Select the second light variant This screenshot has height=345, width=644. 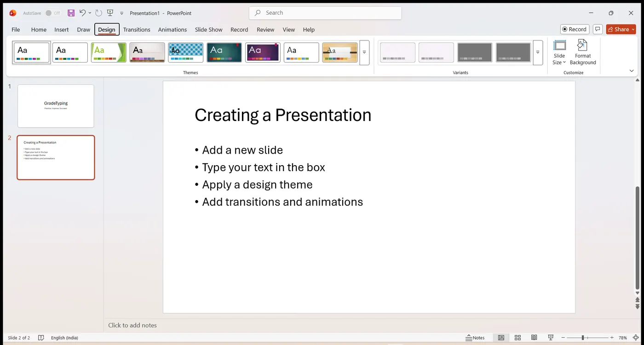[437, 52]
